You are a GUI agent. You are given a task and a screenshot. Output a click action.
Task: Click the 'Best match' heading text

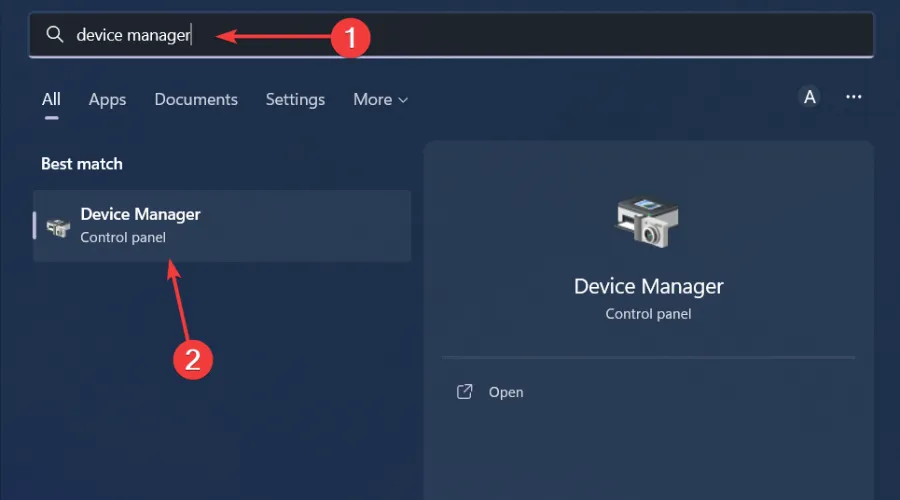pos(82,164)
